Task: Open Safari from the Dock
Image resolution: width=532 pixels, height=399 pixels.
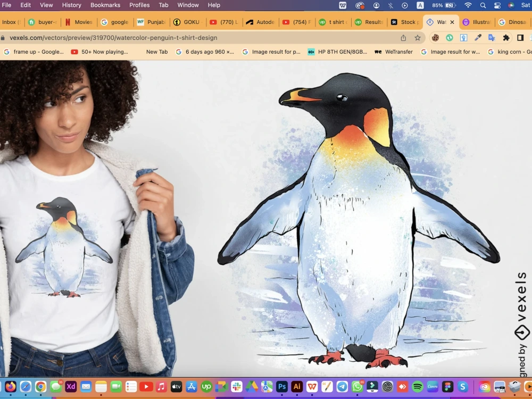Action: click(x=26, y=386)
